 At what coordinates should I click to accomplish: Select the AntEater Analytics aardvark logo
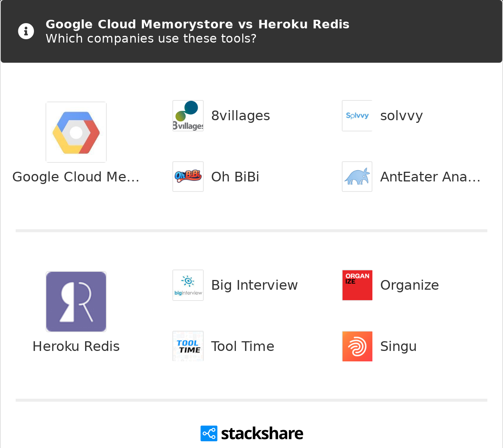pos(357,177)
